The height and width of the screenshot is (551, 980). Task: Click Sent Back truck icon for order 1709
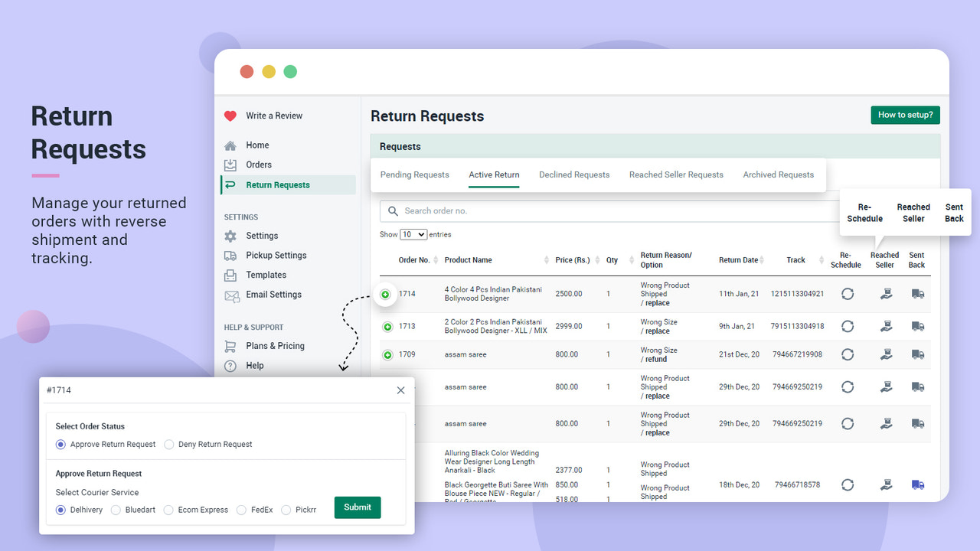coord(917,354)
